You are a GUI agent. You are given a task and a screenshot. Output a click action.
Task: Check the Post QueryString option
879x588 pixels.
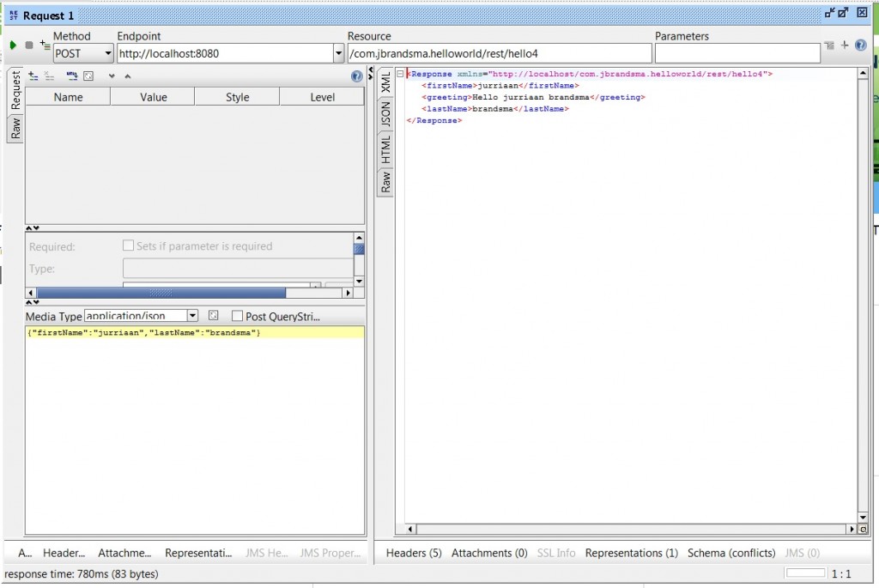click(x=237, y=316)
